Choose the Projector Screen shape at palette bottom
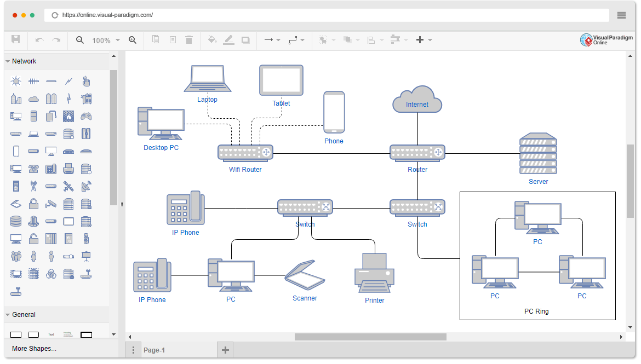The width and height of the screenshot is (641, 364). [x=86, y=256]
